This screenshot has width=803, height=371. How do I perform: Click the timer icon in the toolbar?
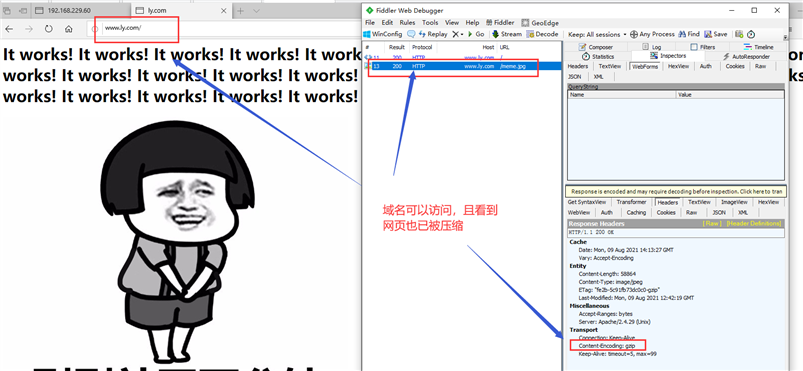click(x=751, y=34)
